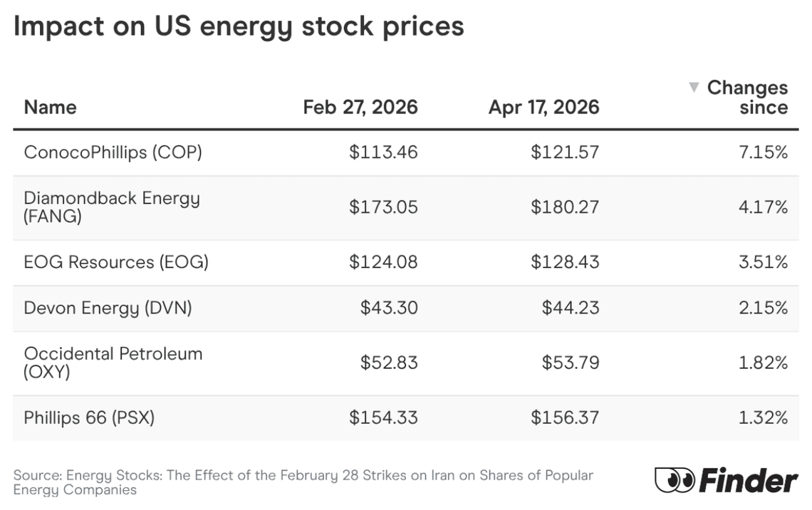
Task: Click the $124.08 EOG price
Action: 383,262
